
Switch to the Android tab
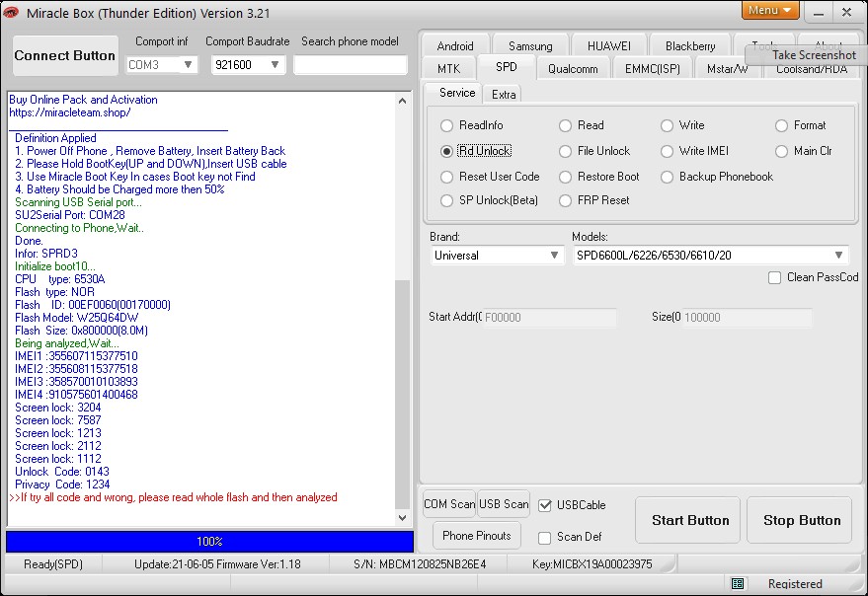tap(455, 46)
